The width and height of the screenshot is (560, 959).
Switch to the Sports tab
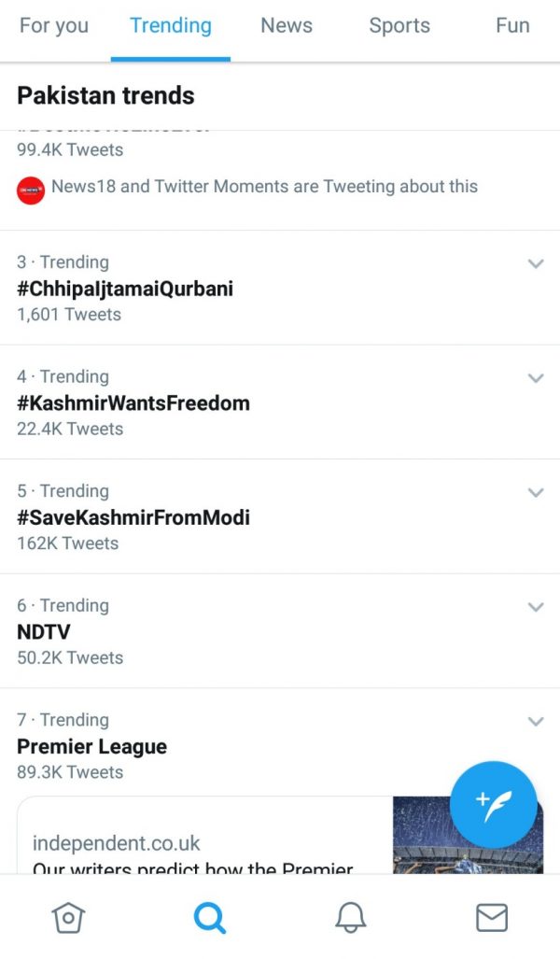coord(399,26)
